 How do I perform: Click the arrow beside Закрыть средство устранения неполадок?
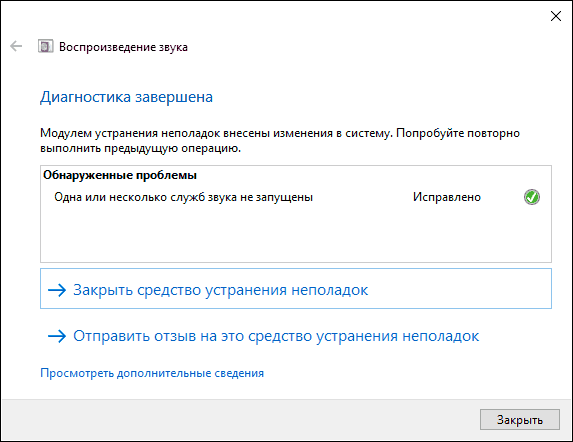coord(57,290)
